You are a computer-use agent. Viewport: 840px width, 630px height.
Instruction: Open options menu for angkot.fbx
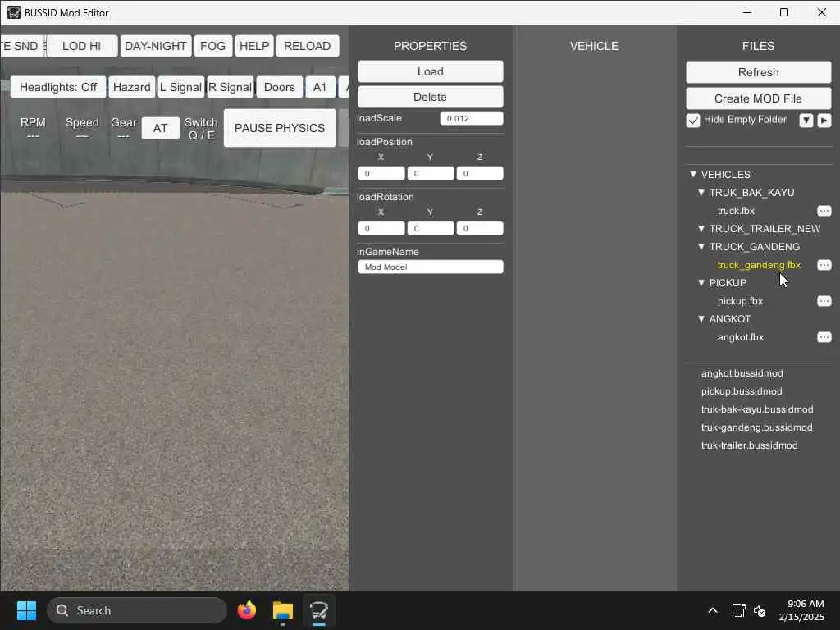pyautogui.click(x=824, y=337)
